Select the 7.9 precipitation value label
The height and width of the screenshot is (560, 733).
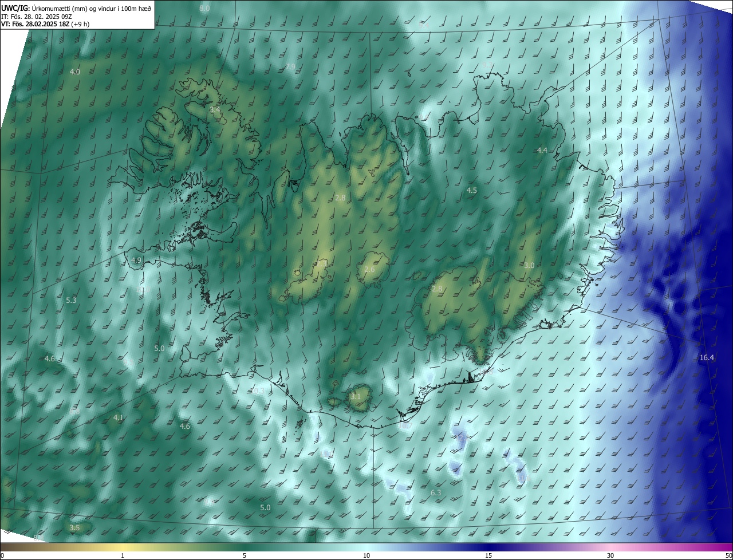coord(290,67)
